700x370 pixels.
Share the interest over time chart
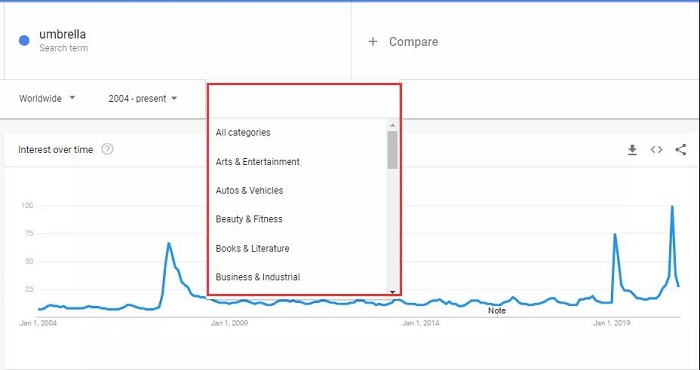tap(681, 150)
